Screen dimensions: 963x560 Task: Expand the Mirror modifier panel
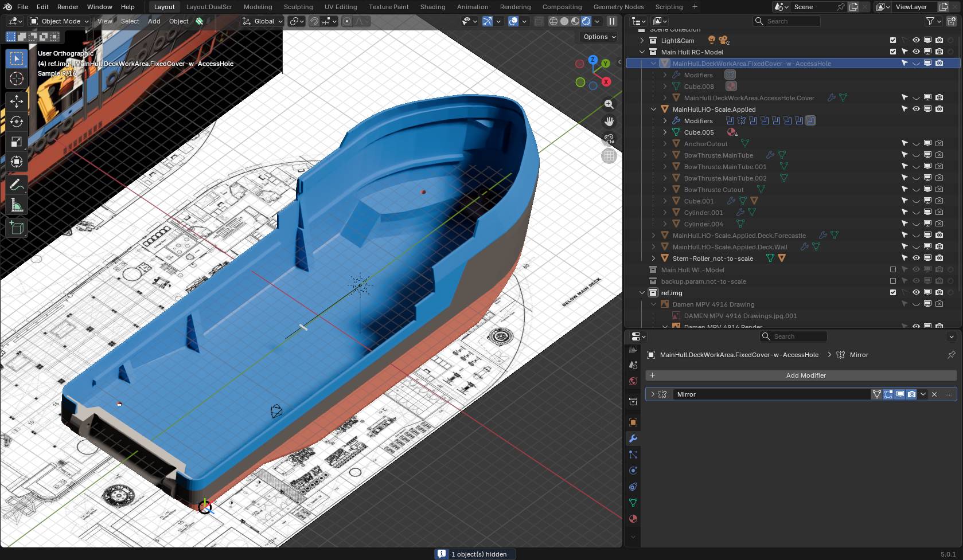(652, 394)
